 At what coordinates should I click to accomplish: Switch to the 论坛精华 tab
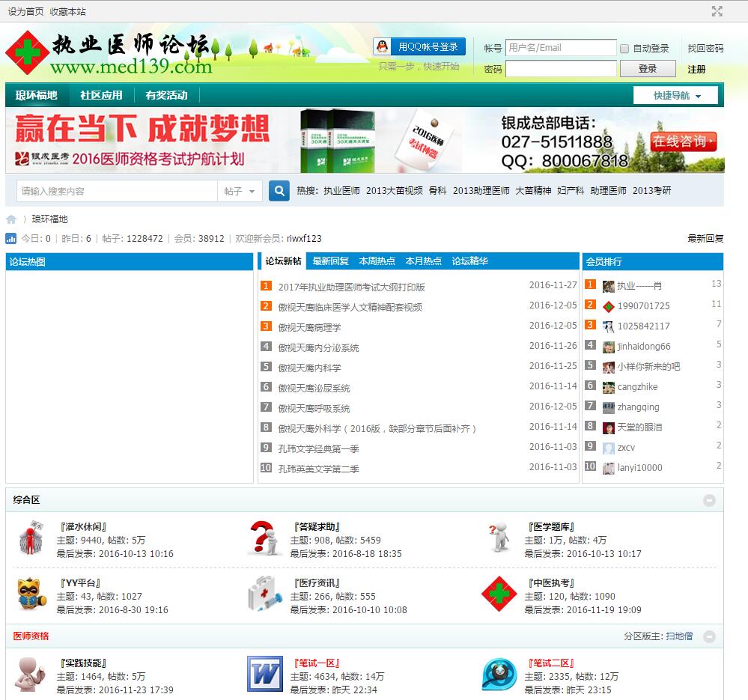(470, 261)
